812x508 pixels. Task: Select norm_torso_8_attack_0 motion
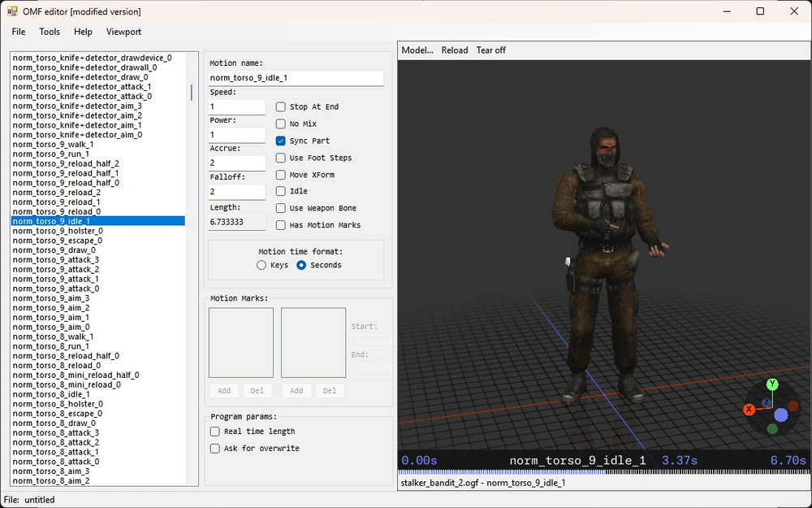[98, 462]
